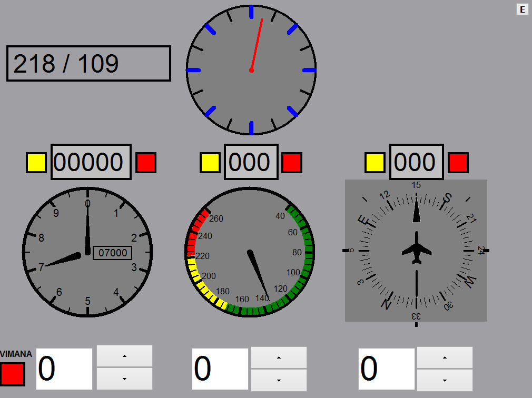
Task: Select the airspeed numeric input field
Action: point(220,369)
